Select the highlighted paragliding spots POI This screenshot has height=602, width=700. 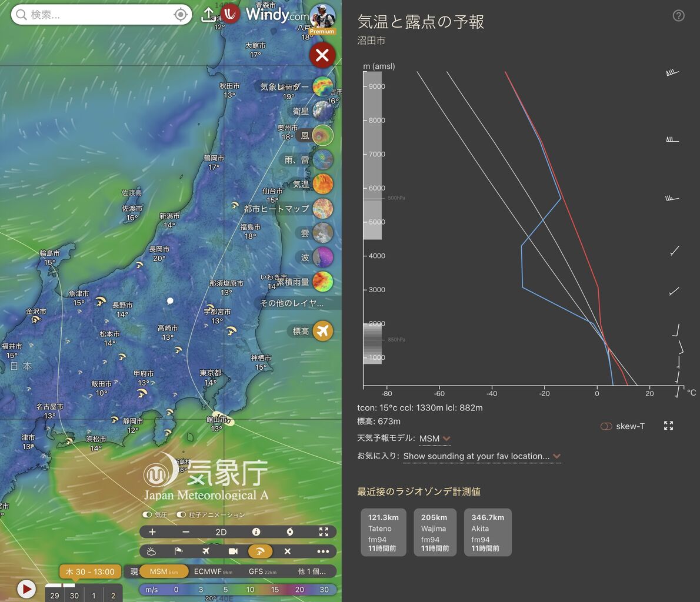(x=260, y=551)
